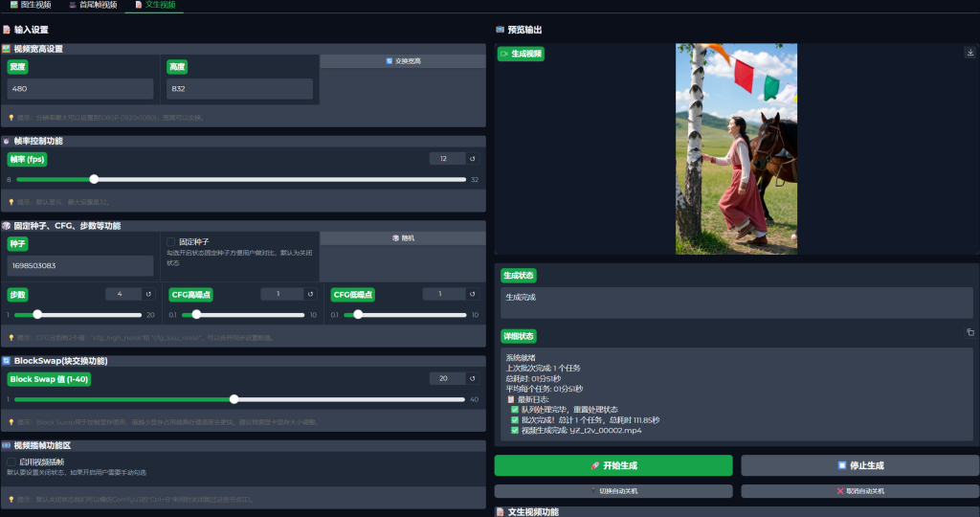Reset the 帧率 (fps) value with its reset icon
Image resolution: width=980 pixels, height=517 pixels.
tap(472, 159)
